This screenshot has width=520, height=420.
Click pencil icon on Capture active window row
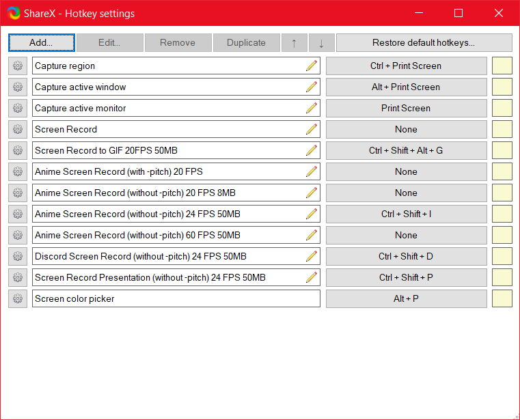312,87
